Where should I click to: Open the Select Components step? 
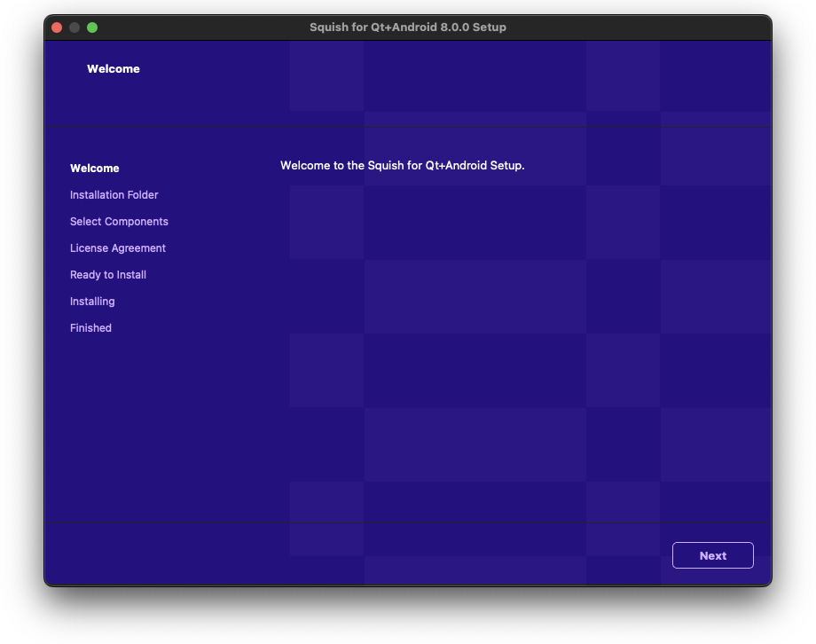(x=119, y=221)
